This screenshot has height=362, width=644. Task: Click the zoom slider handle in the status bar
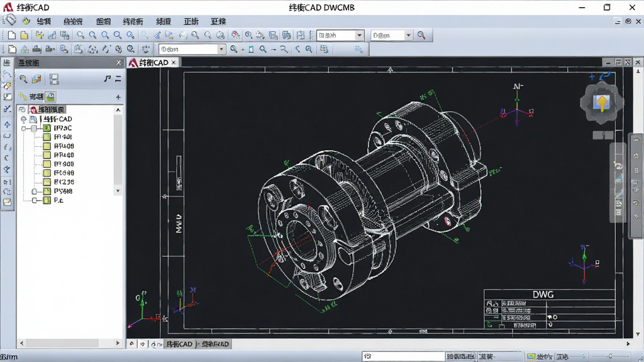tap(610, 356)
